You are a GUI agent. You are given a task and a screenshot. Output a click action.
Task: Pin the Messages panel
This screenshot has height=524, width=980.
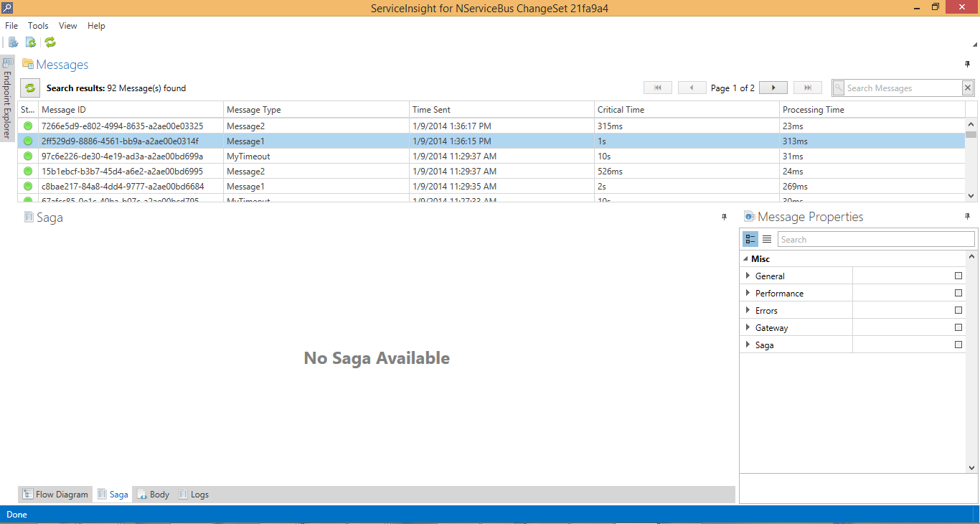[967, 65]
